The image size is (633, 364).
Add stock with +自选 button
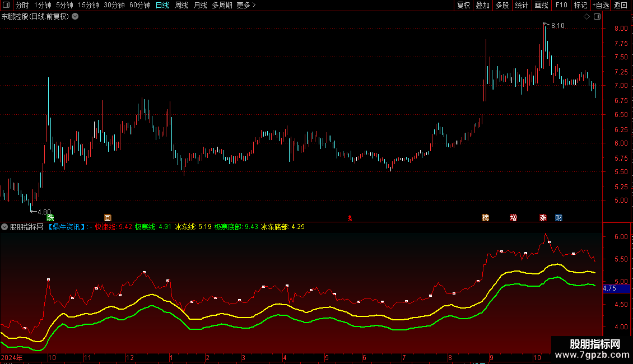(601, 5)
